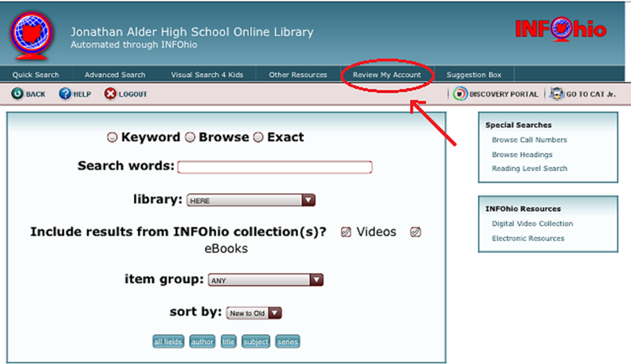Open the library dropdown showing HERE
Viewport: 631px width, 364px height.
tap(251, 200)
